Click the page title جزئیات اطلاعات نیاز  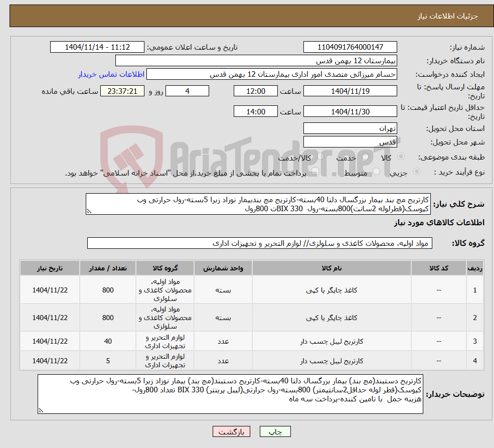tap(448, 16)
